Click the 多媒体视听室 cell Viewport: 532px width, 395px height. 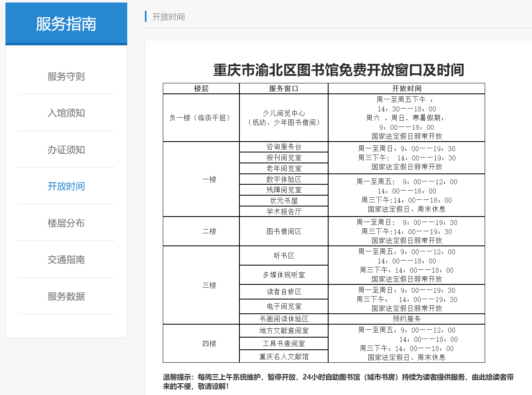[x=284, y=275]
